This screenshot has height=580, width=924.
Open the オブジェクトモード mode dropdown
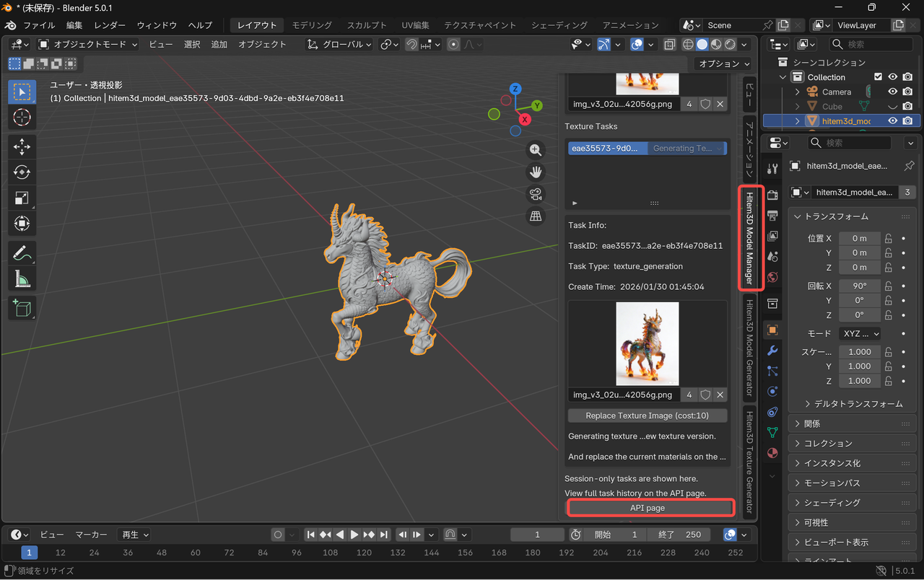pyautogui.click(x=88, y=45)
